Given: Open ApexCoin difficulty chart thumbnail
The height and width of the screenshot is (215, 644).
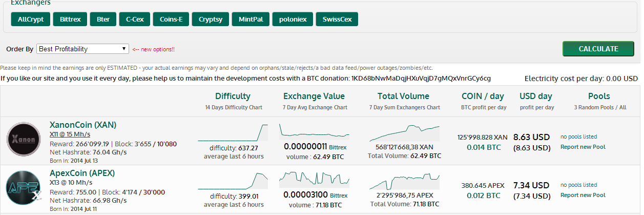Looking at the screenshot, I should pos(233,181).
